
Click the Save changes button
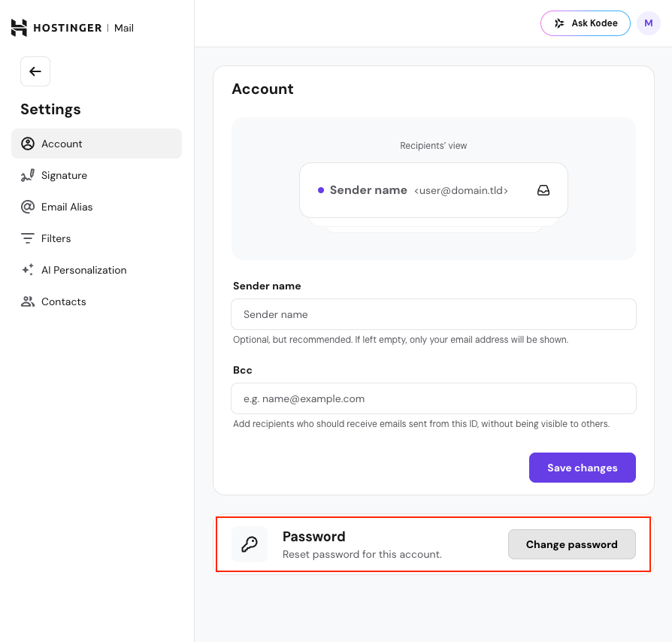tap(582, 467)
